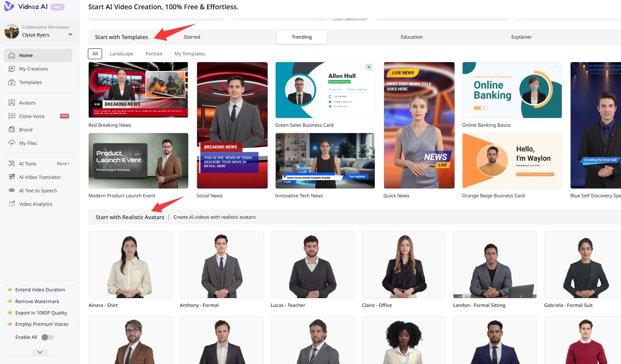The width and height of the screenshot is (621, 364).
Task: Open the Home section
Action: click(x=25, y=55)
